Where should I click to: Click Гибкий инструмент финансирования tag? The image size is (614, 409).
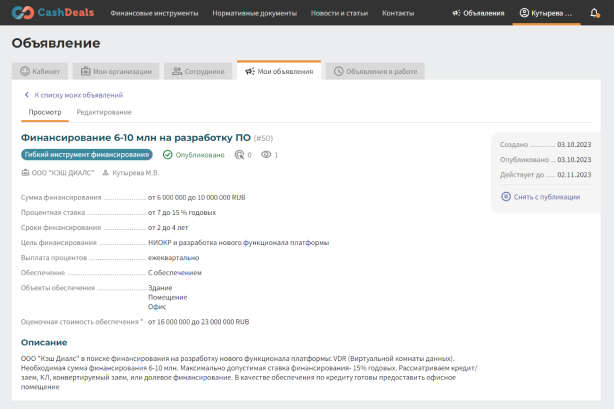coord(87,155)
